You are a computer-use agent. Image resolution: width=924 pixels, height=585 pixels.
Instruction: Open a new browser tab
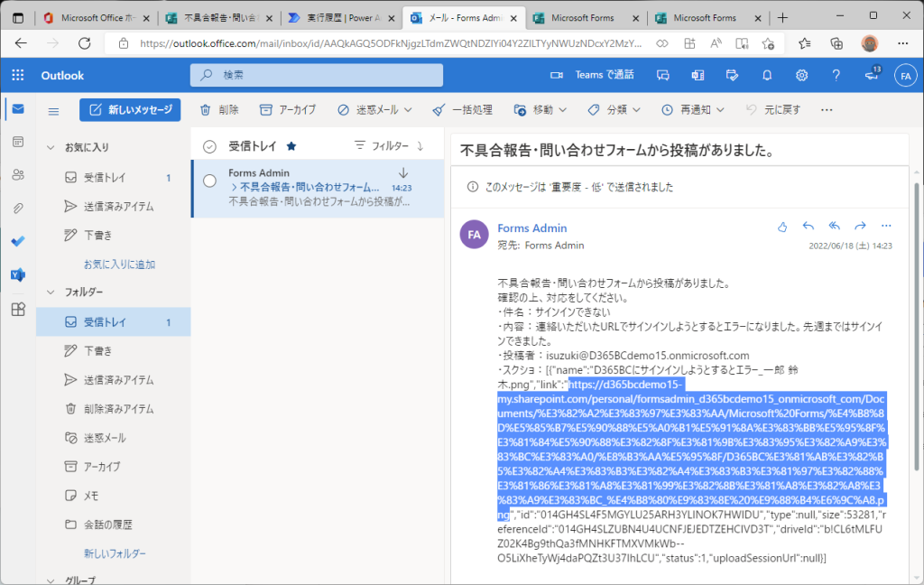point(782,18)
